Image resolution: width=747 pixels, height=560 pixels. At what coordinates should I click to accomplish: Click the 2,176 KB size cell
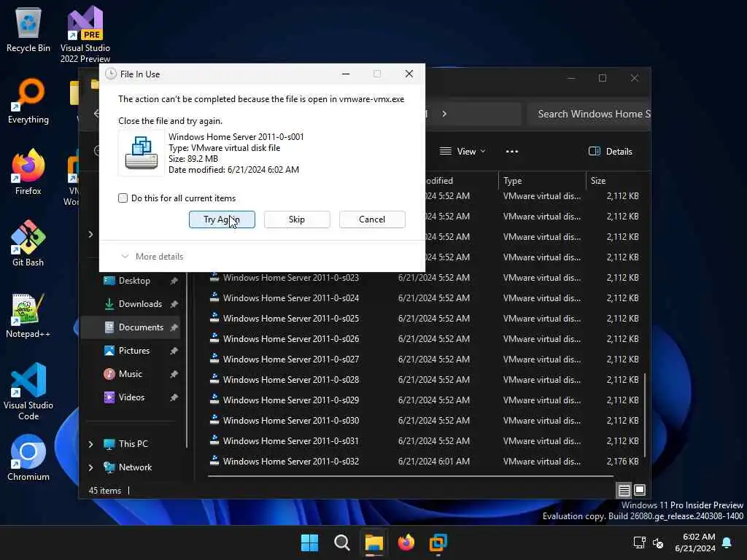click(x=623, y=461)
